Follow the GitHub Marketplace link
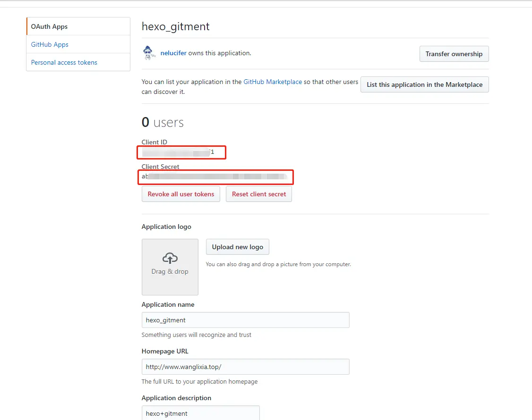 click(273, 82)
